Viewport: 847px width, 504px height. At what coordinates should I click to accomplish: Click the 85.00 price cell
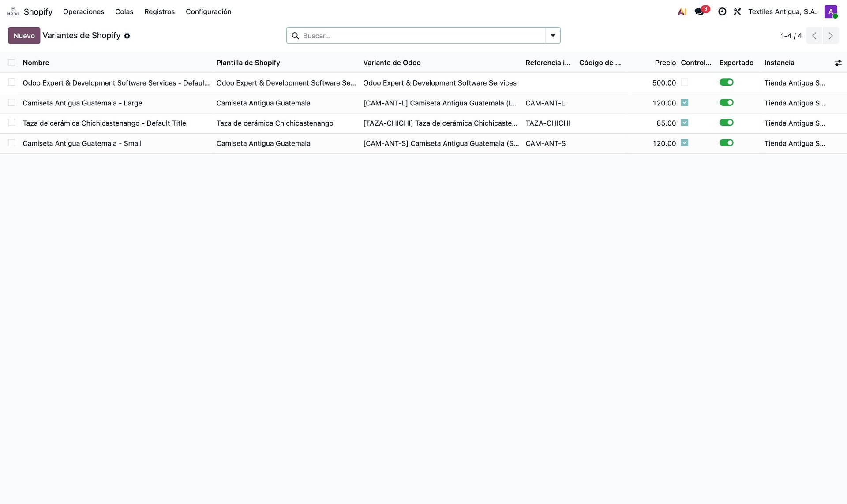666,123
